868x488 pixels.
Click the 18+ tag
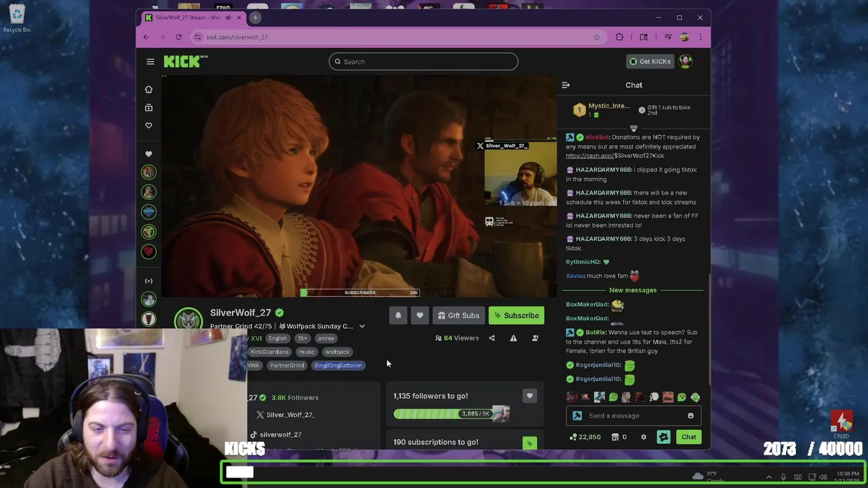coord(302,338)
